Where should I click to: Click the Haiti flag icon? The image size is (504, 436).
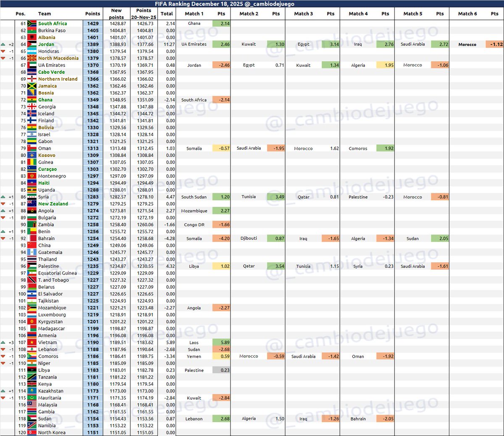(32, 183)
